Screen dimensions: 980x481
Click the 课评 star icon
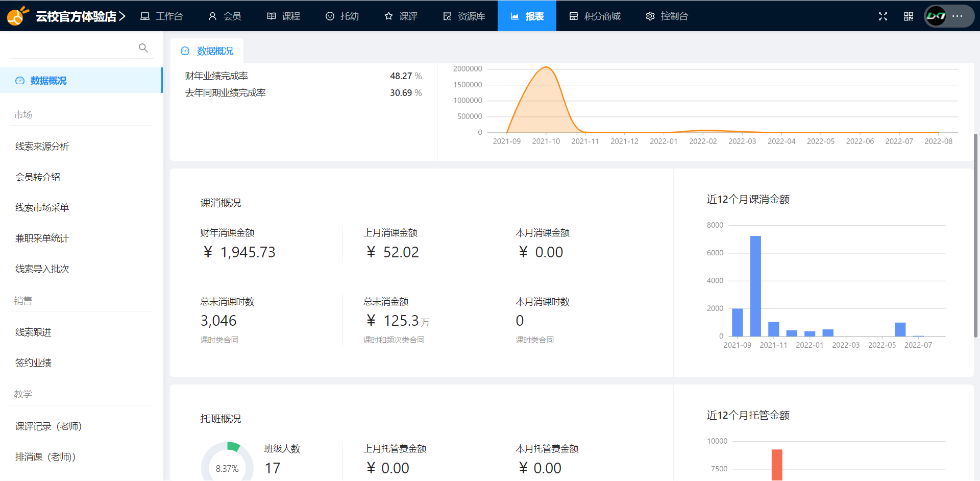pos(388,16)
